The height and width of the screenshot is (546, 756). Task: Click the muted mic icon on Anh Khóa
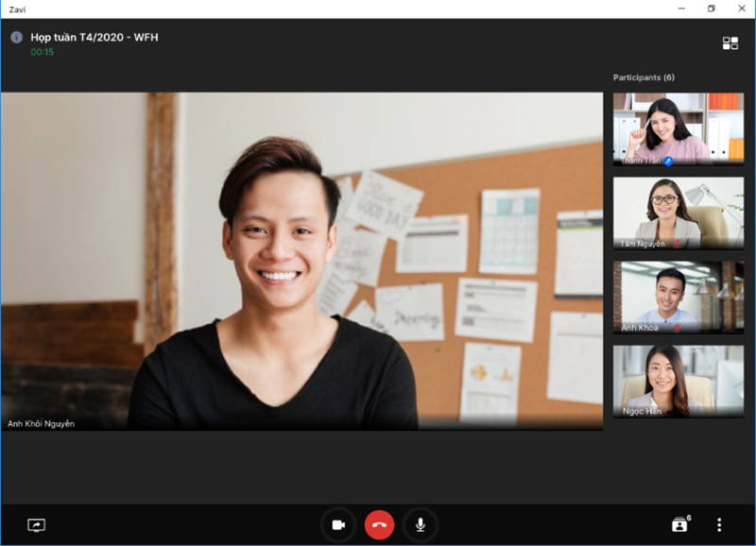679,326
